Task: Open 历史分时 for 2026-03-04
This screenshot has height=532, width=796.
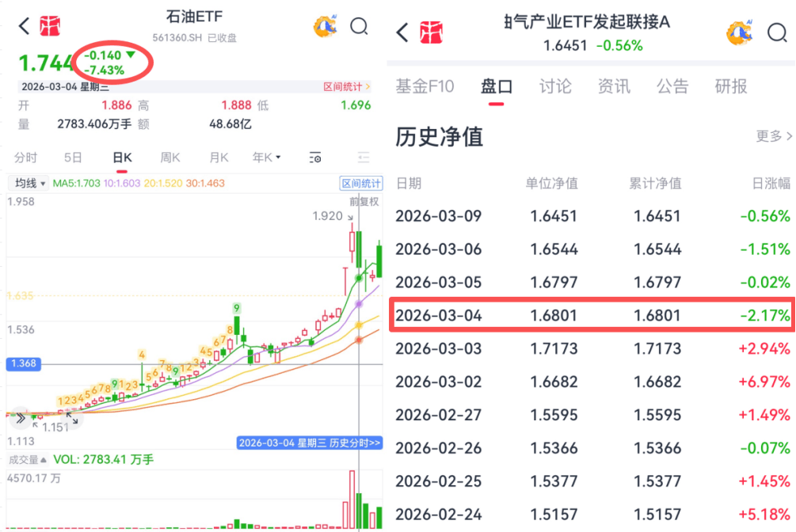Action: click(x=310, y=443)
